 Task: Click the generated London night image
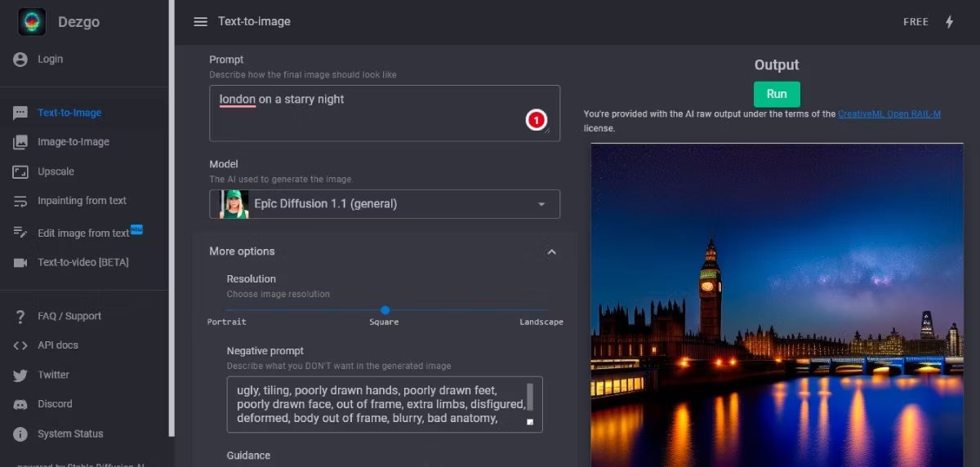(x=776, y=310)
